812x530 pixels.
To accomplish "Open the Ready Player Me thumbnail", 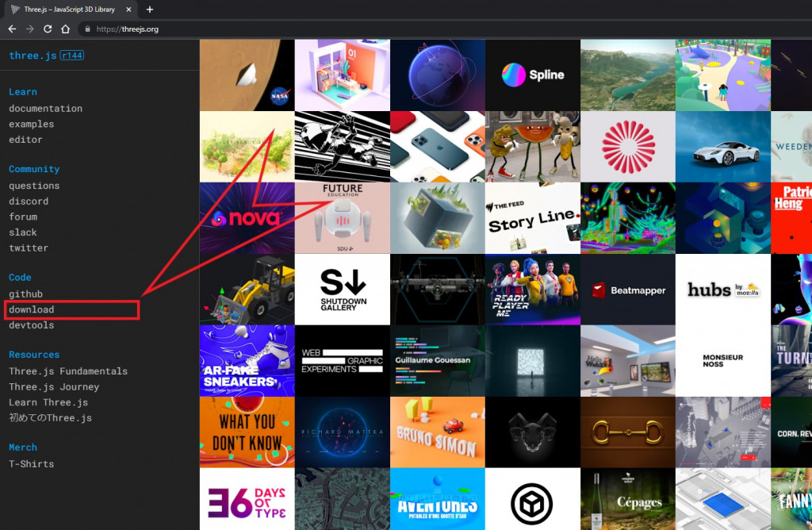I will tap(533, 290).
